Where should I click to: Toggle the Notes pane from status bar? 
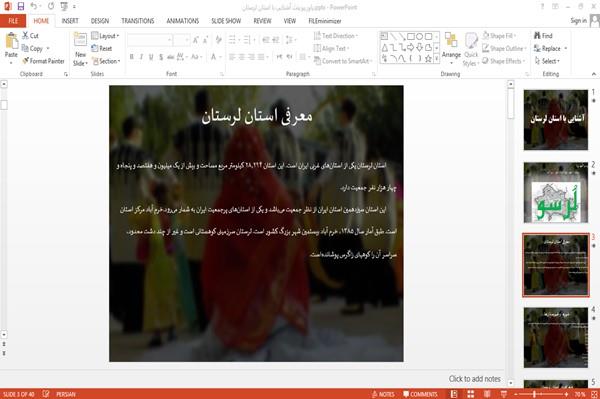[383, 394]
